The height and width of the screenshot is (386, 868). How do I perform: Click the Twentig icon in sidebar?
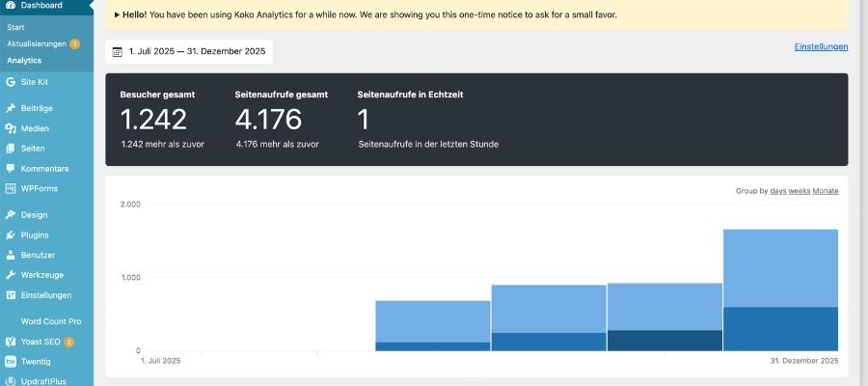tap(10, 362)
